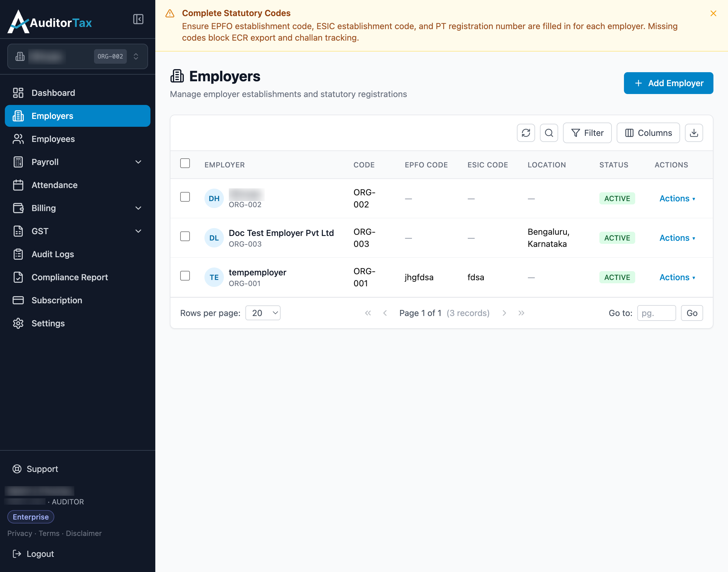Click the warning triangle icon in banner

pyautogui.click(x=170, y=13)
